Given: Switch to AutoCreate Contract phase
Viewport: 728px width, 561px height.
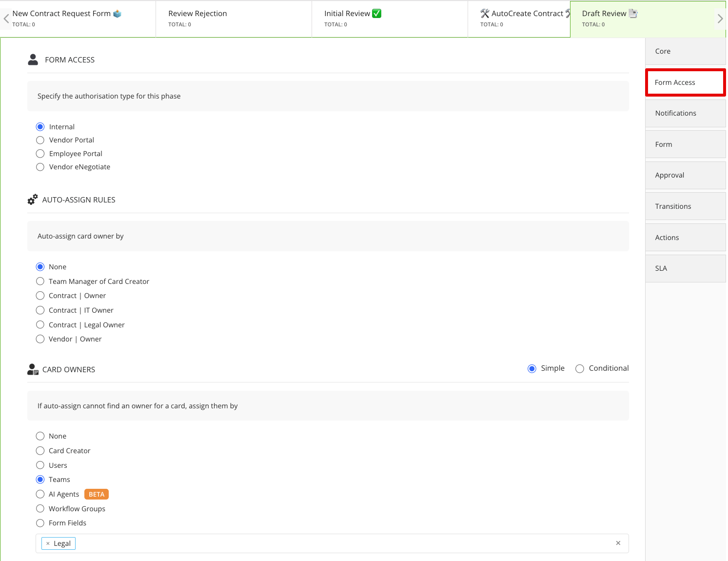Looking at the screenshot, I should (519, 19).
